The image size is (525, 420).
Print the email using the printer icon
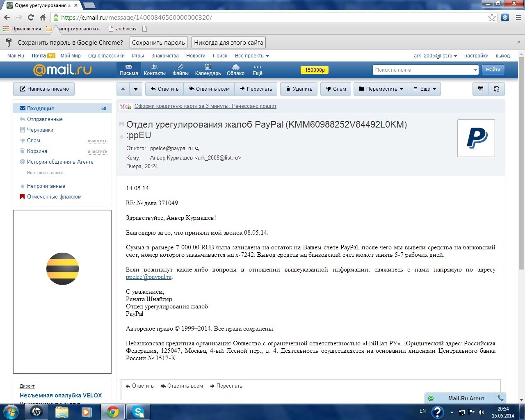(481, 89)
